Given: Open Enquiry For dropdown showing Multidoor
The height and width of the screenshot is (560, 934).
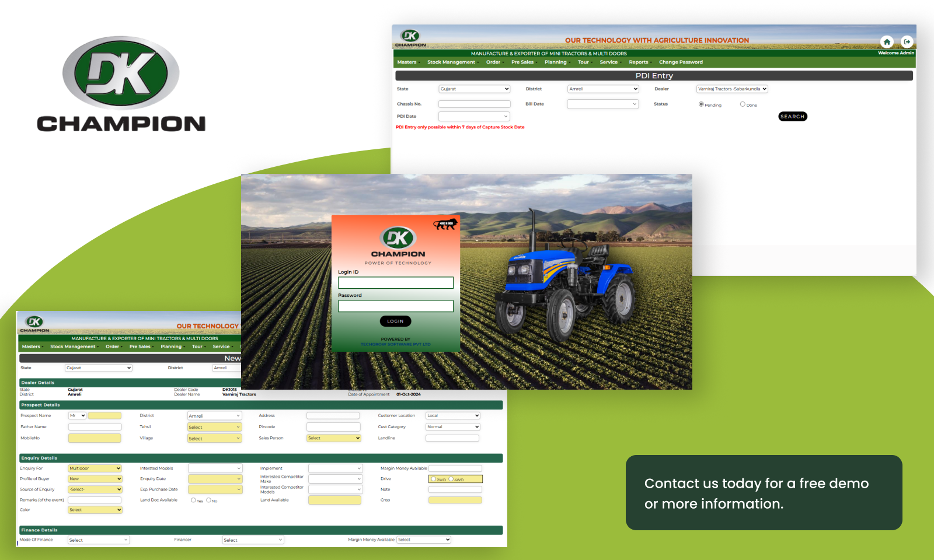Looking at the screenshot, I should (x=95, y=468).
